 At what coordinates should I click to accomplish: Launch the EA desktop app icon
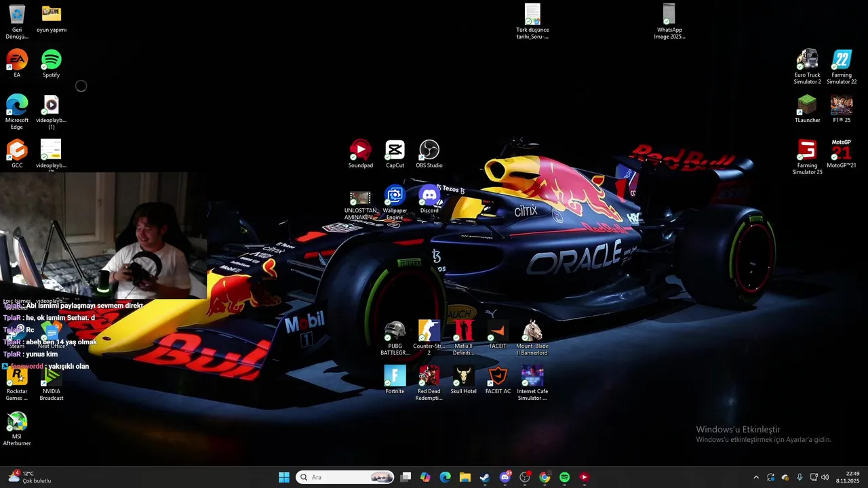(17, 64)
